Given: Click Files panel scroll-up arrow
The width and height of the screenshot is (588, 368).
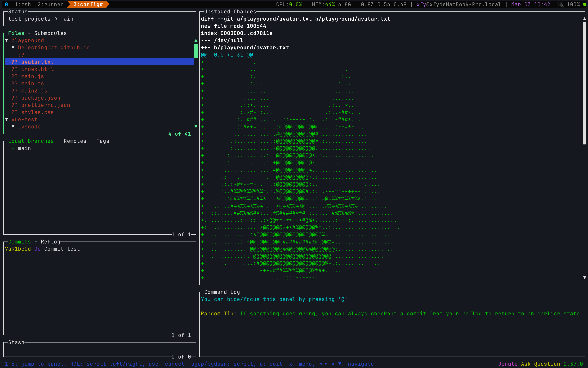Looking at the screenshot, I should 196,40.
